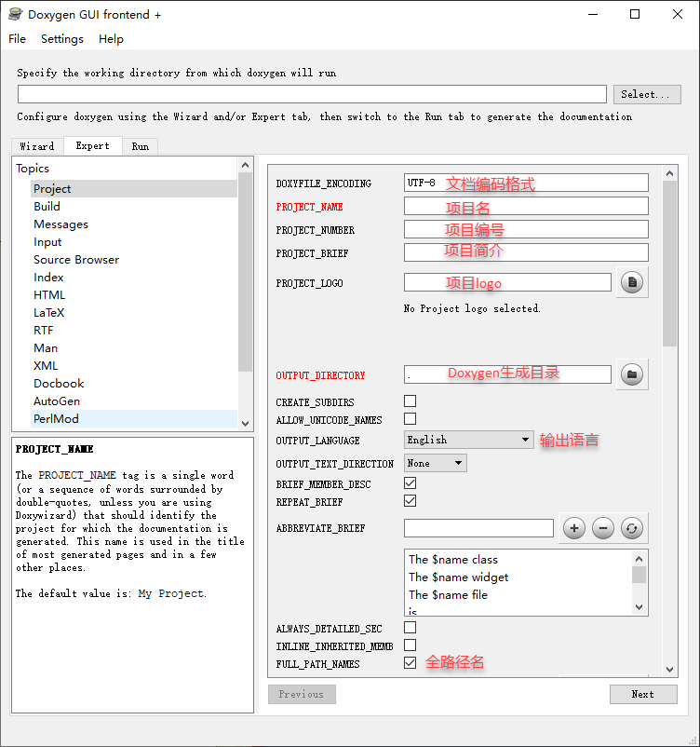Click the ABBREVIATE_BRIEF list scrollbar thumb
700x747 pixels.
tap(639, 575)
